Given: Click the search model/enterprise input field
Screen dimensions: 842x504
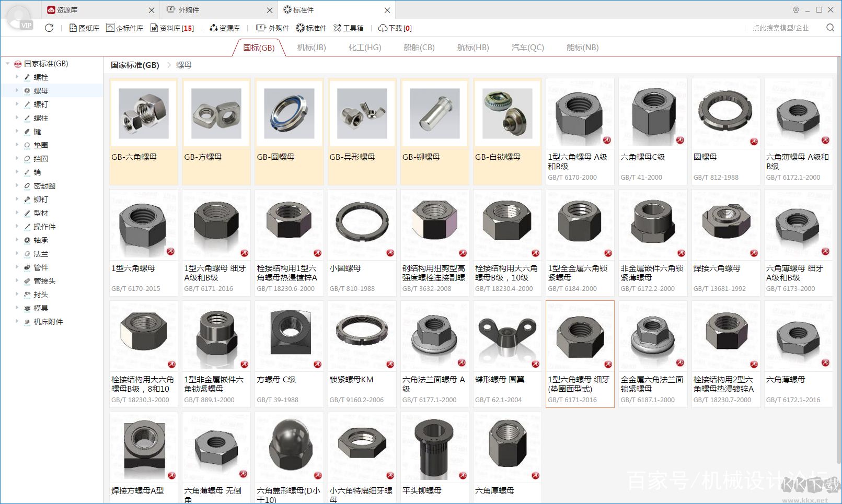Looking at the screenshot, I should pos(780,28).
